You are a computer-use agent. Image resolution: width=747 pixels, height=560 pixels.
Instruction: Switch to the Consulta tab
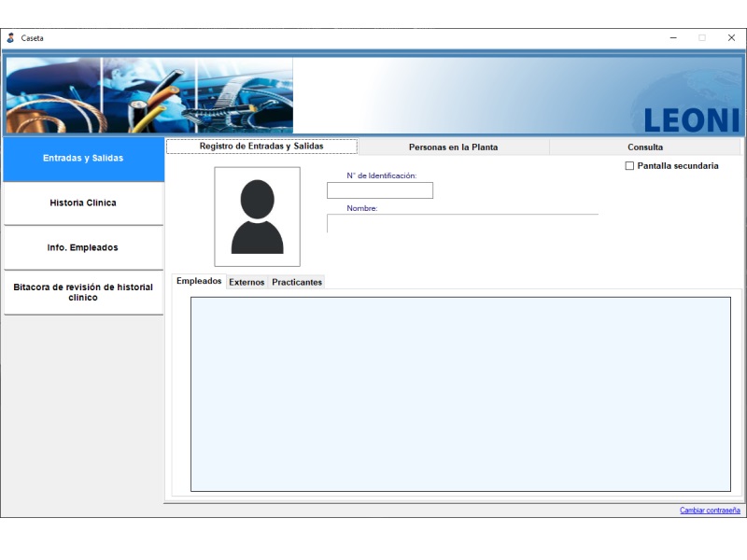pos(645,147)
